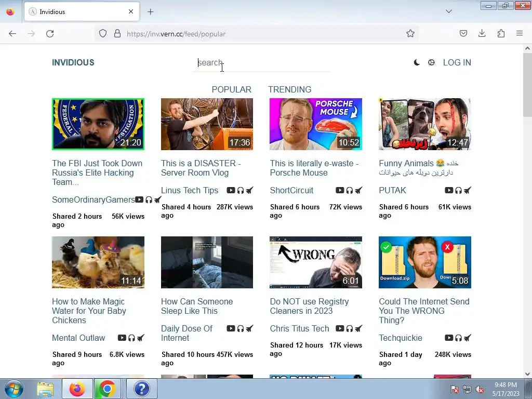The width and height of the screenshot is (532, 399).
Task: Click plane icon on Techquickie row
Action: (x=468, y=338)
